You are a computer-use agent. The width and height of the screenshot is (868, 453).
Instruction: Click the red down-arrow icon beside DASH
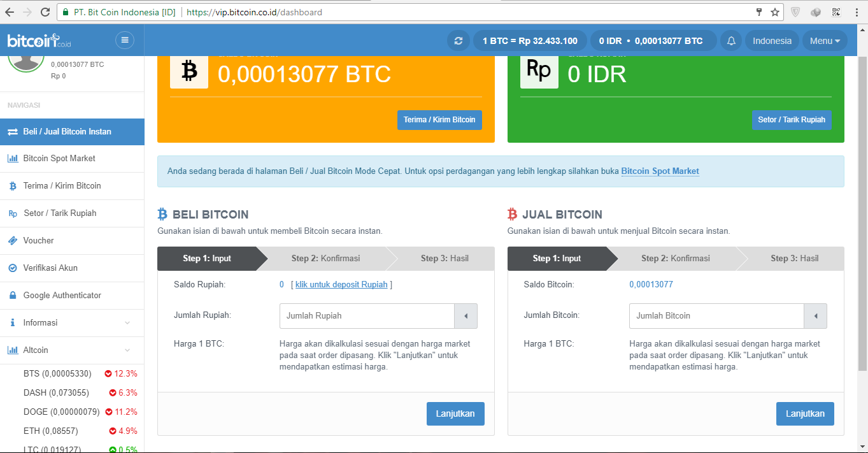(x=113, y=393)
